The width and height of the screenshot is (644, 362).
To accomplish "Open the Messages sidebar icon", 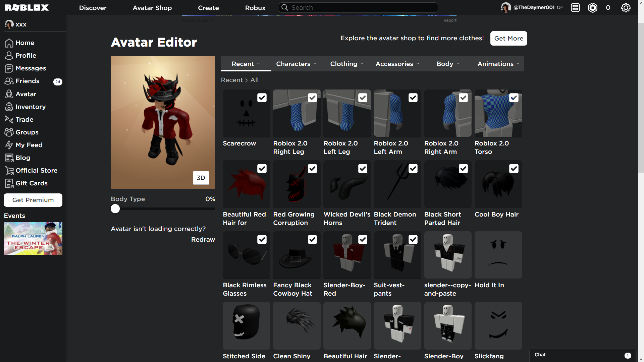I will click(x=9, y=68).
